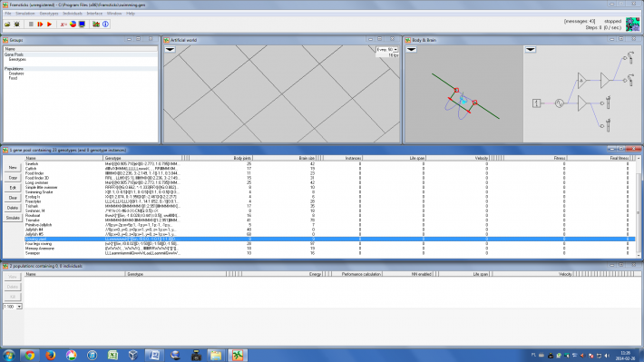Open the Artificial world view dropdown arrow

click(170, 49)
